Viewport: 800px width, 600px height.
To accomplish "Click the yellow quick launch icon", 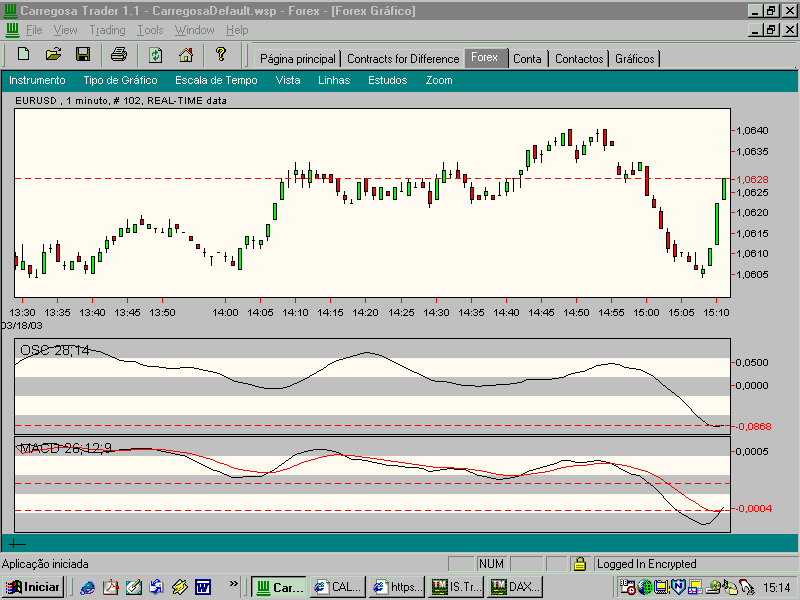I will click(180, 587).
